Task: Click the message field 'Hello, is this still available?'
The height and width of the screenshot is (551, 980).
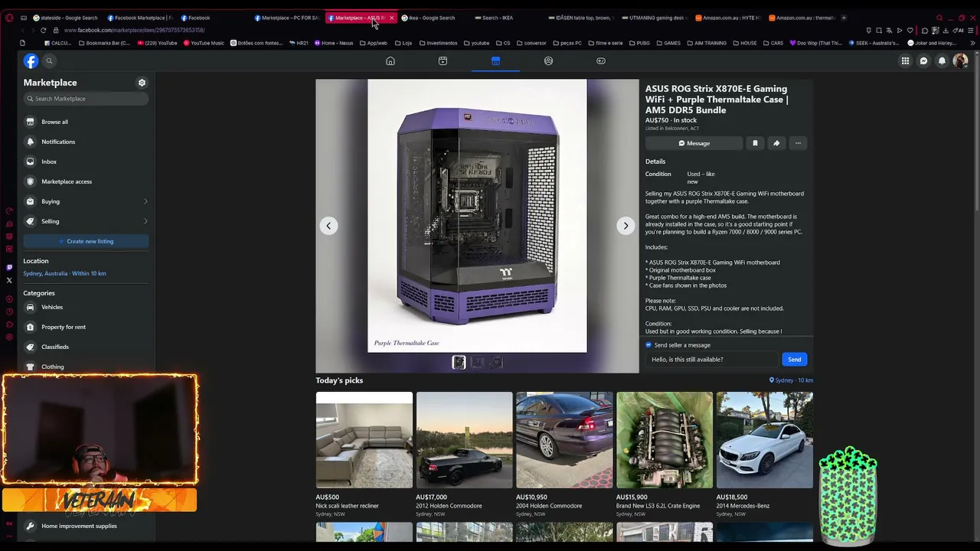Action: 714,360
